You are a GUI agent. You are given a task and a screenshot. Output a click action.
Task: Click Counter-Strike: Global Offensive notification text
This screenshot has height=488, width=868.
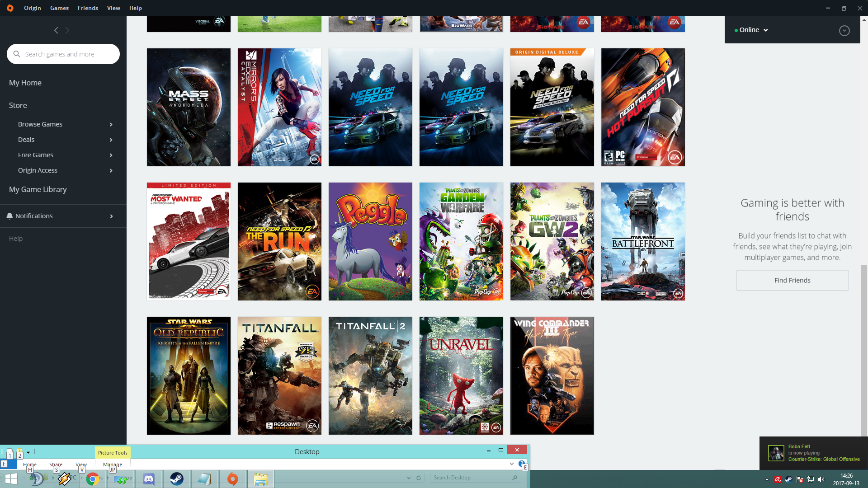[x=824, y=459]
